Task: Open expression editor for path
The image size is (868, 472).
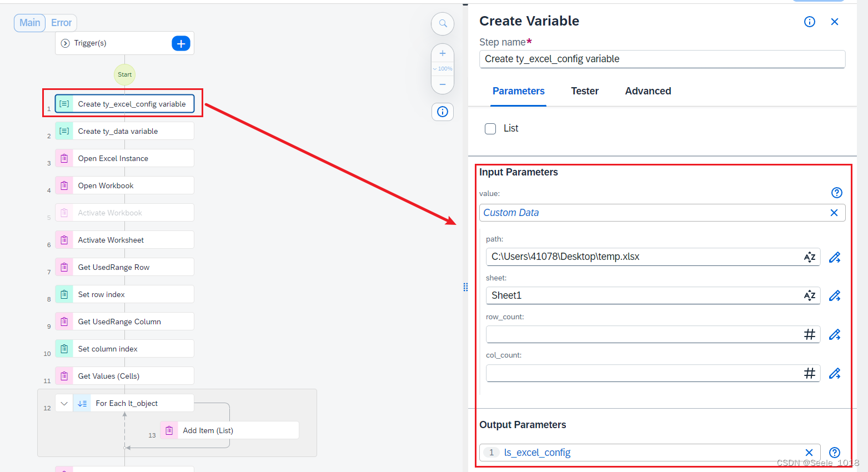Action: [x=835, y=257]
